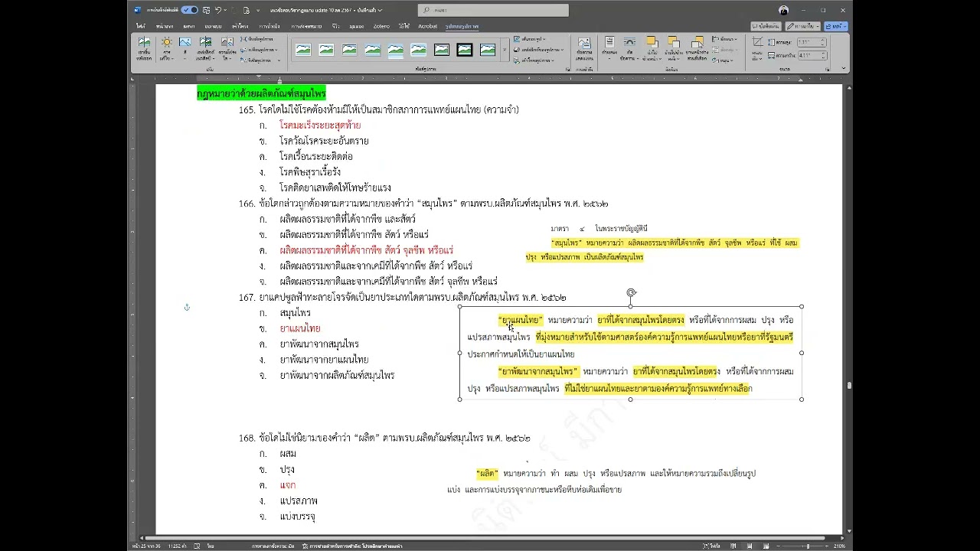Click the word count in status bar
Viewport: 980px width, 551px height.
[x=178, y=546]
